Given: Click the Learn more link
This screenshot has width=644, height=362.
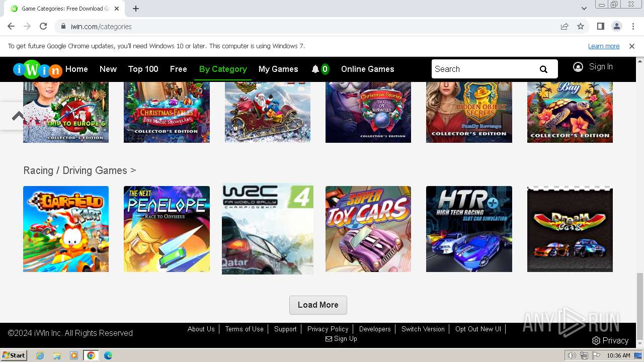Looking at the screenshot, I should 604,46.
